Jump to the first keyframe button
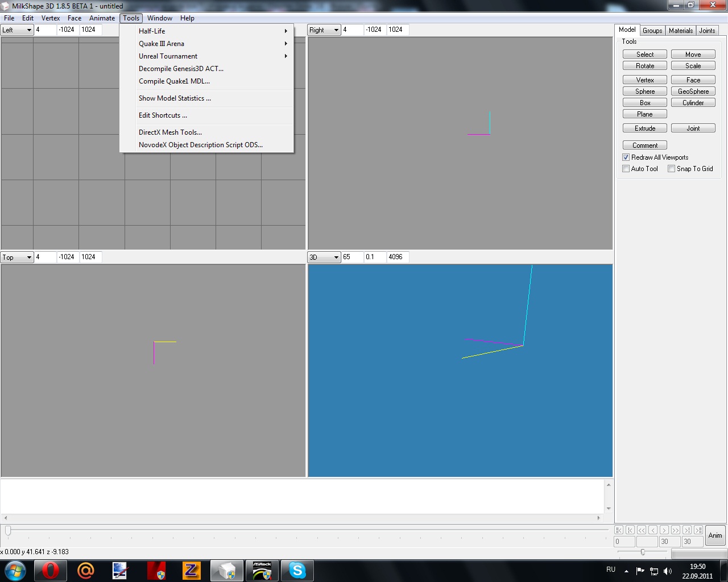728x582 pixels. pos(619,530)
